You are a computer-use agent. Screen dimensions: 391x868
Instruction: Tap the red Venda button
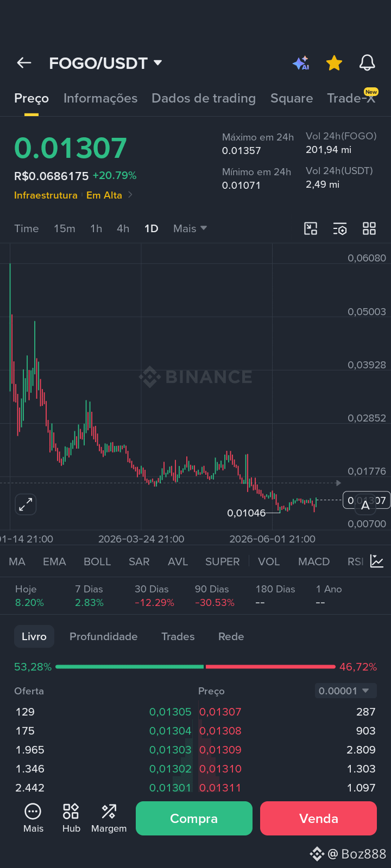318,818
